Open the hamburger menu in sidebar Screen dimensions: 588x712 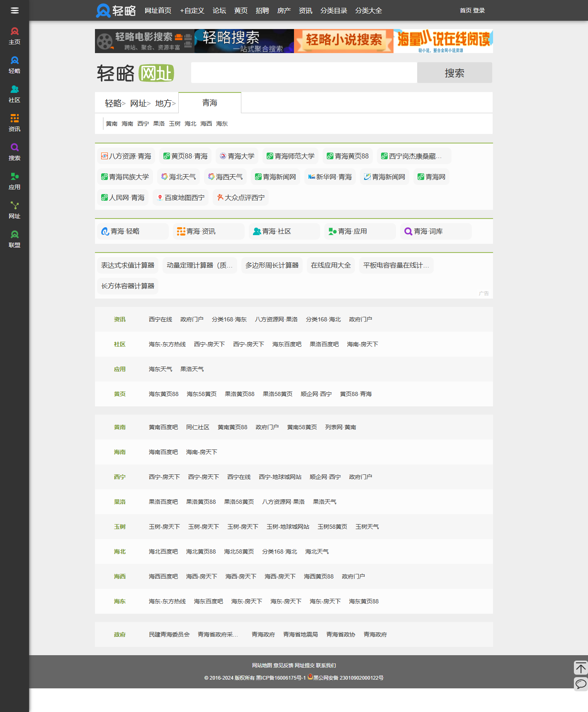pos(15,10)
